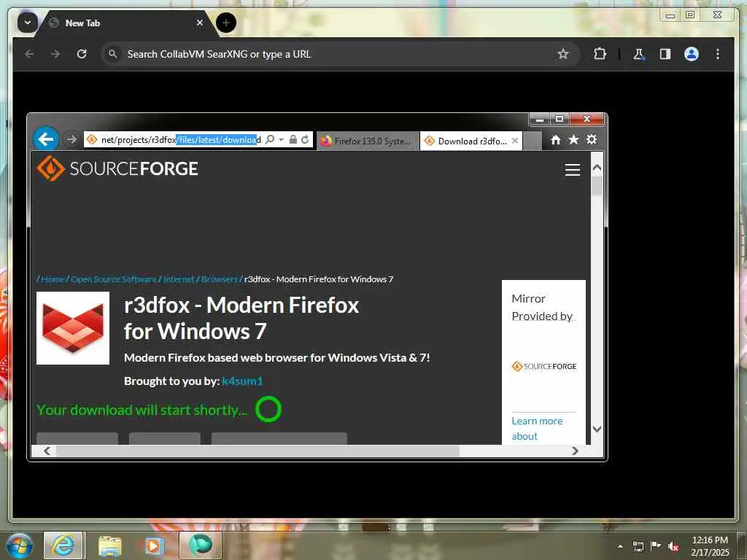Screen dimensions: 747x560
Task: Open the SourceForge hamburger menu
Action: (572, 170)
